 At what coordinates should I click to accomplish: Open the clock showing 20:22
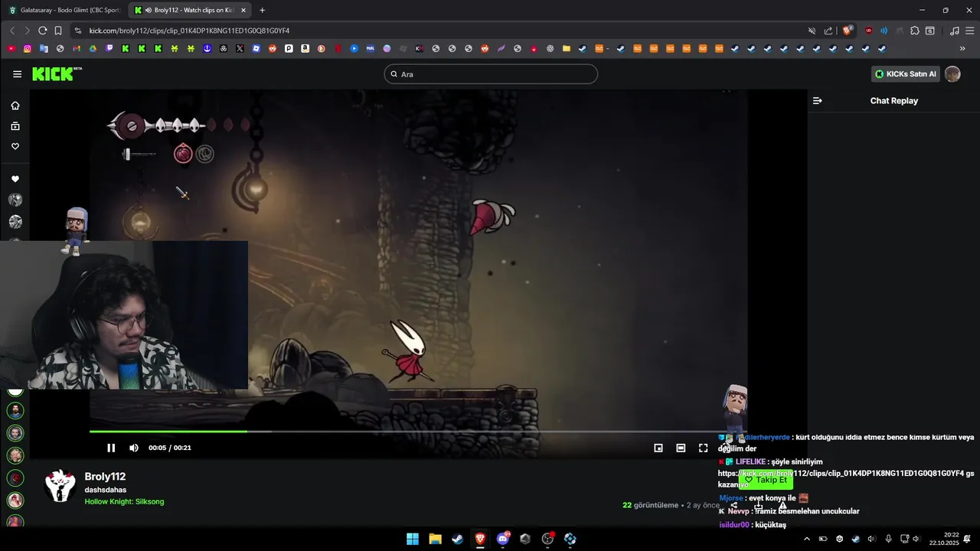[944, 539]
